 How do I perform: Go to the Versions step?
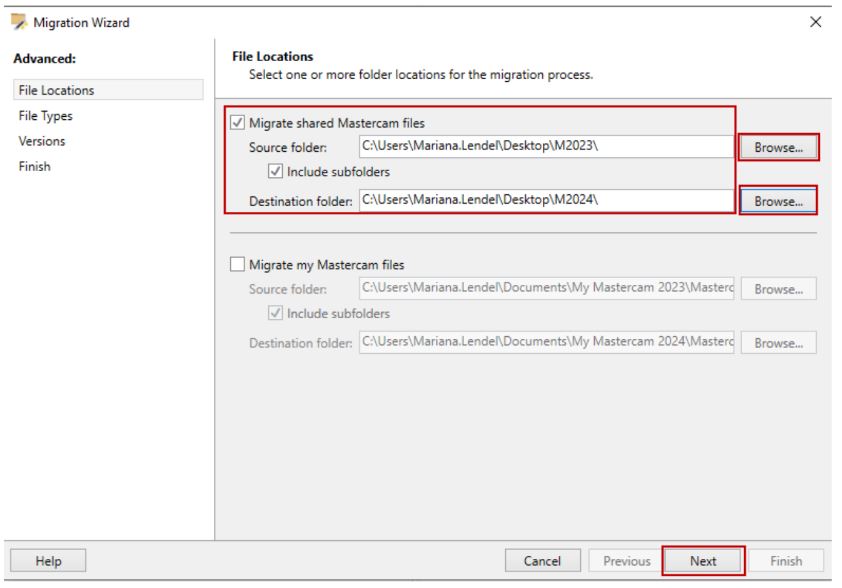point(42,141)
